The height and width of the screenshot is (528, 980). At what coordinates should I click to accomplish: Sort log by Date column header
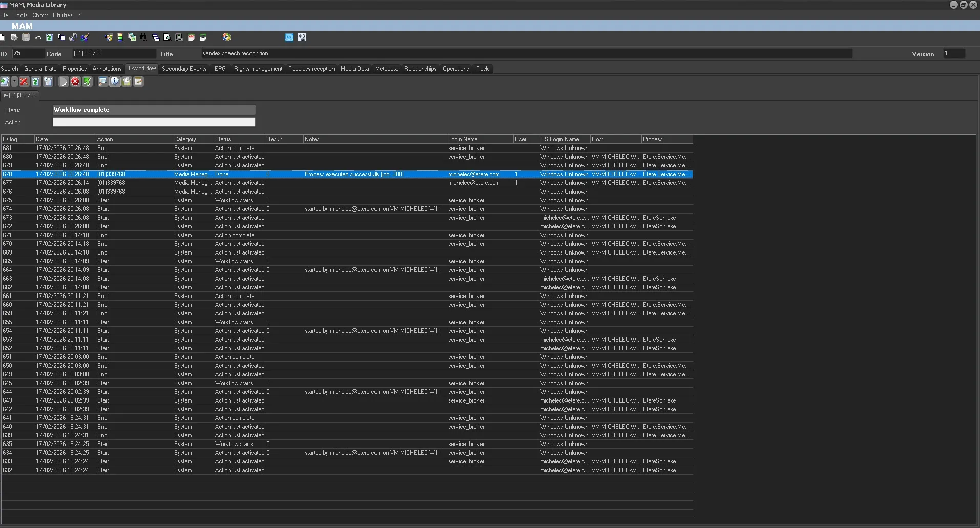(65, 139)
